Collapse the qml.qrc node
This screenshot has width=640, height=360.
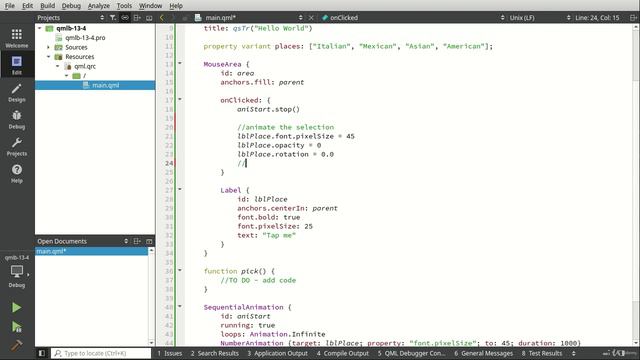coord(58,66)
